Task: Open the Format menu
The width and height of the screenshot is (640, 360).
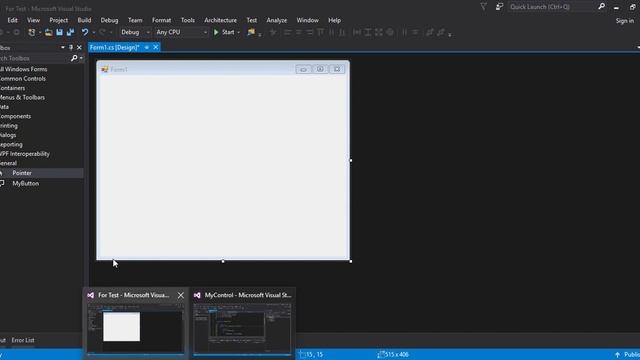Action: point(161,20)
